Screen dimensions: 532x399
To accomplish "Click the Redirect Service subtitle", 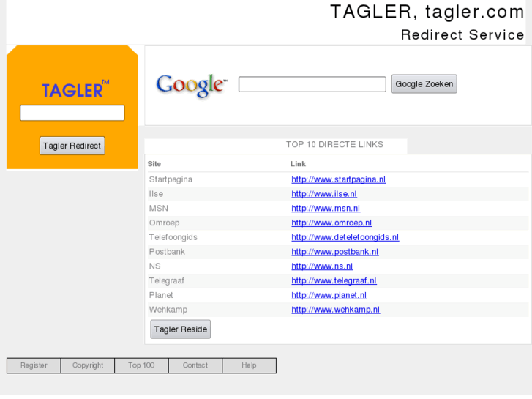I will pos(462,34).
